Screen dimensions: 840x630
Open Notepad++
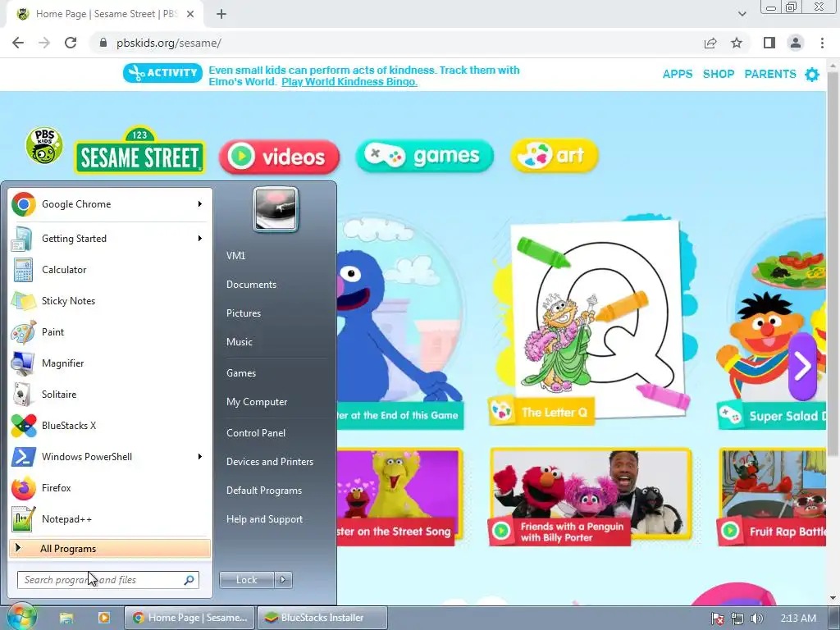pos(110,518)
